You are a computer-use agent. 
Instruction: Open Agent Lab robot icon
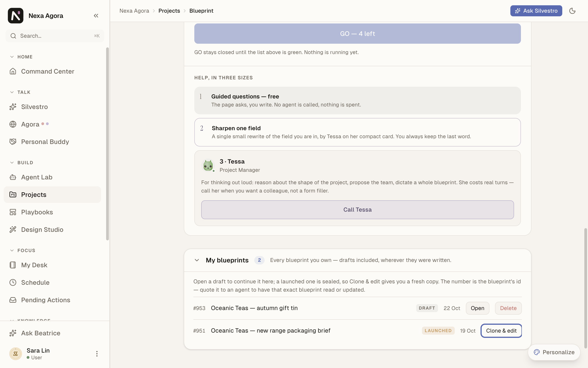tap(13, 177)
